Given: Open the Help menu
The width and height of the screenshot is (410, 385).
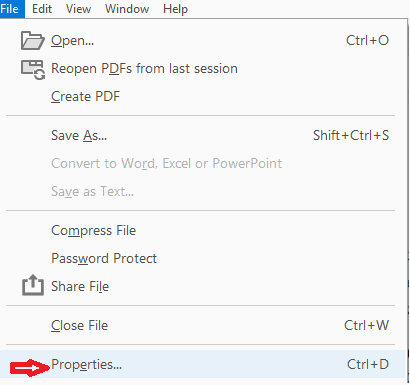Looking at the screenshot, I should click(175, 9).
